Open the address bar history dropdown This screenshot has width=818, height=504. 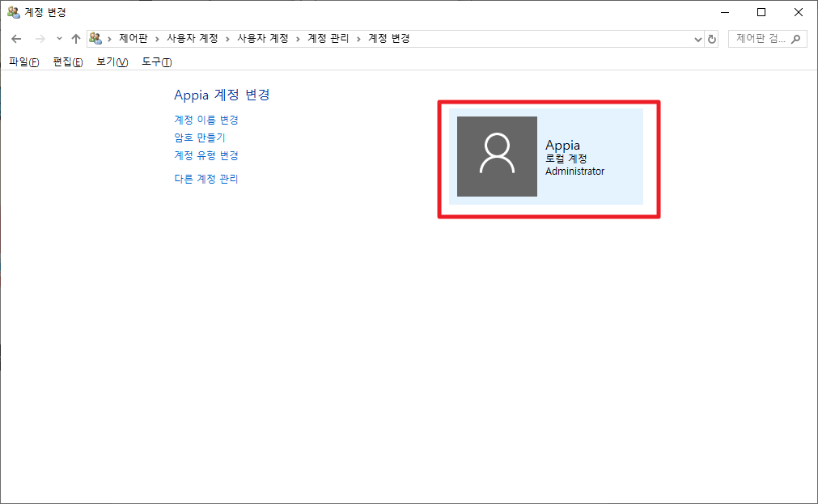698,39
